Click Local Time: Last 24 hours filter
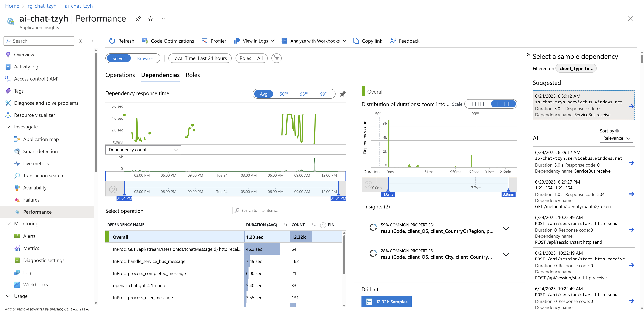The width and height of the screenshot is (644, 313). point(200,58)
